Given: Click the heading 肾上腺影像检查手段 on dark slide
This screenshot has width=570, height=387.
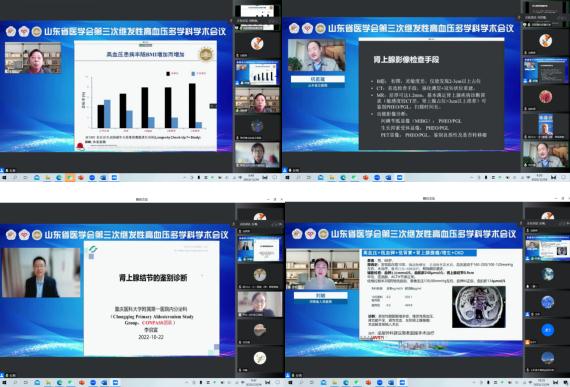Looking at the screenshot, I should (406, 60).
